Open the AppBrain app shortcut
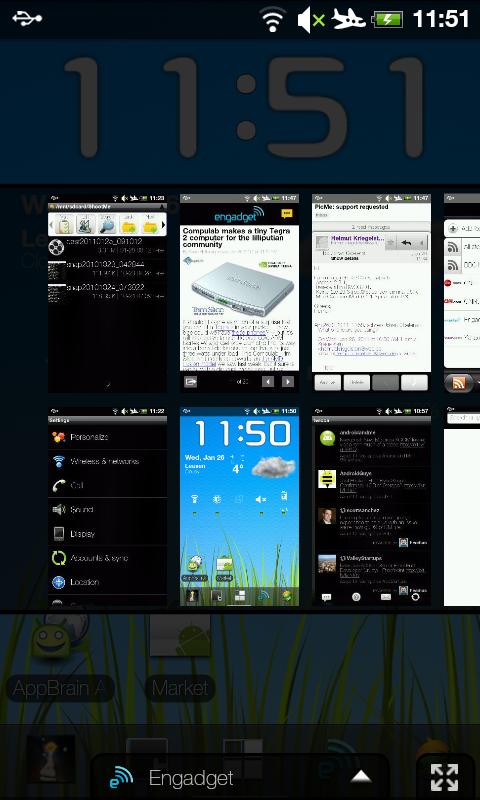Screen dimensions: 480x800 [59, 658]
